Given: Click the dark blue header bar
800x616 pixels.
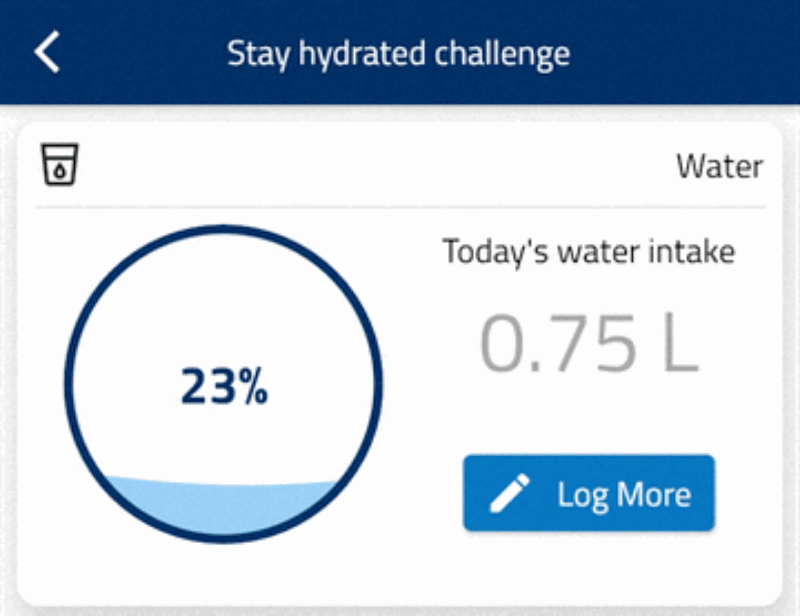Looking at the screenshot, I should coord(400,52).
